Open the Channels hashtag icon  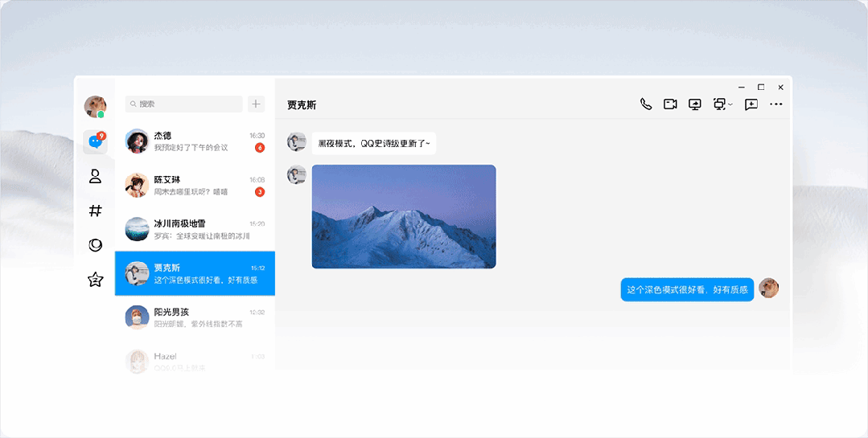(95, 211)
